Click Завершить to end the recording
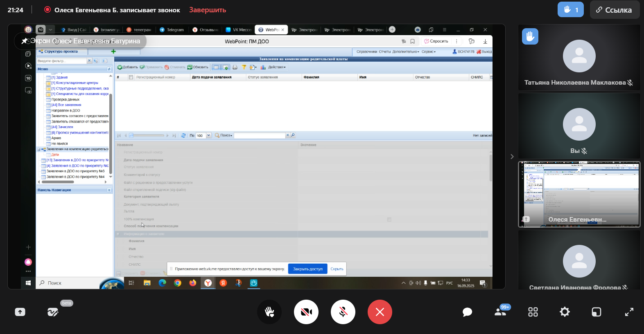The height and width of the screenshot is (334, 644). pyautogui.click(x=207, y=10)
